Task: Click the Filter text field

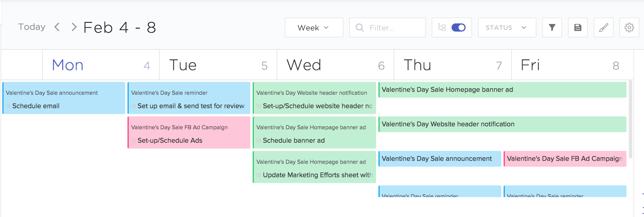Action: point(387,27)
